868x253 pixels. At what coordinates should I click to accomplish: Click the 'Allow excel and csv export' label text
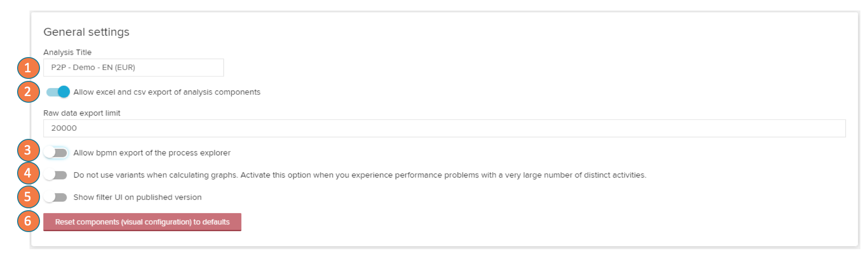coord(167,92)
